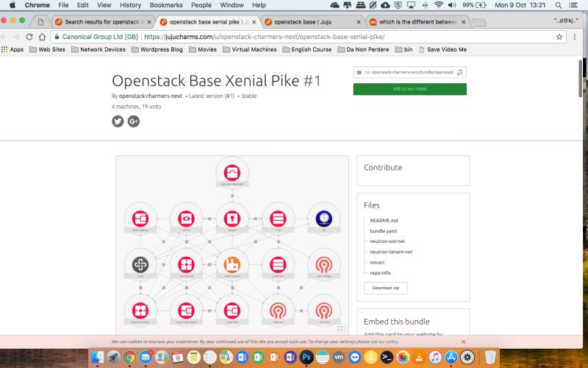Image resolution: width=588 pixels, height=368 pixels.
Task: Open the novarc file link
Action: (x=377, y=263)
